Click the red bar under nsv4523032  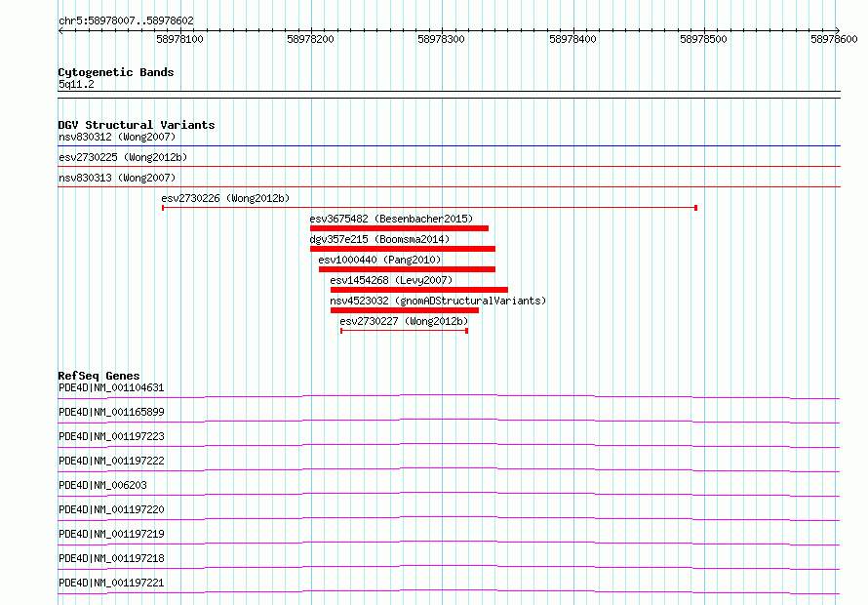coord(405,310)
